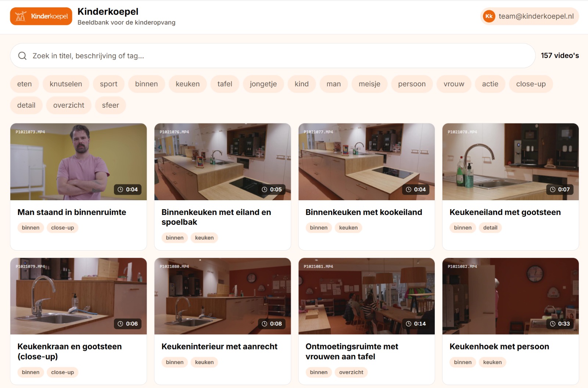The height and width of the screenshot is (388, 588).
Task: Choose the 'tafel' tag filter
Action: [225, 84]
